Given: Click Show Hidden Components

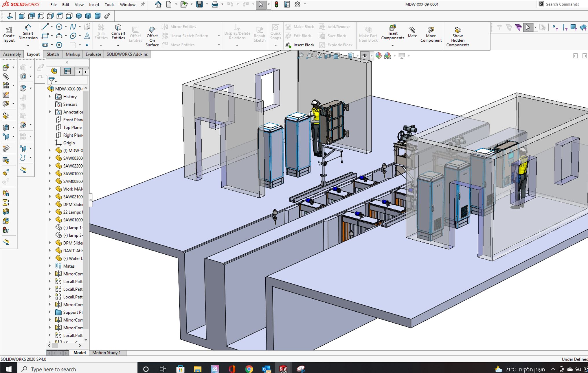Looking at the screenshot, I should point(457,36).
